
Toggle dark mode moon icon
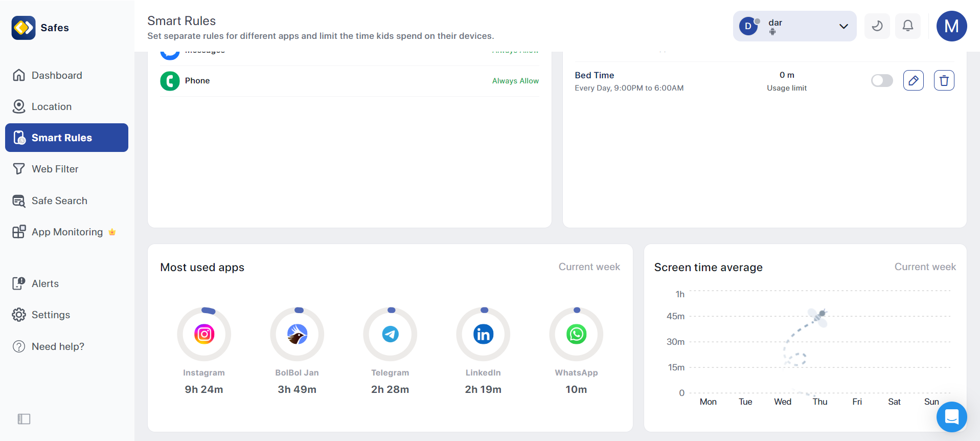(x=877, y=26)
